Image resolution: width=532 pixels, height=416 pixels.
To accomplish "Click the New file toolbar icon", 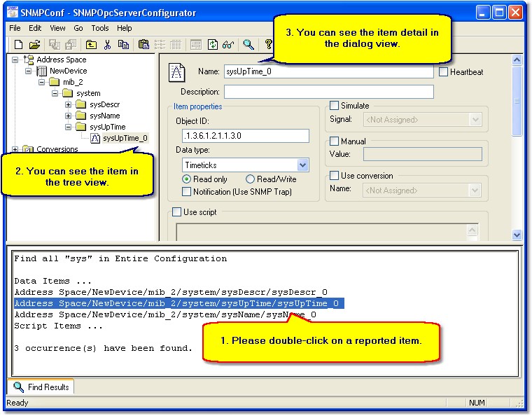I will click(18, 44).
